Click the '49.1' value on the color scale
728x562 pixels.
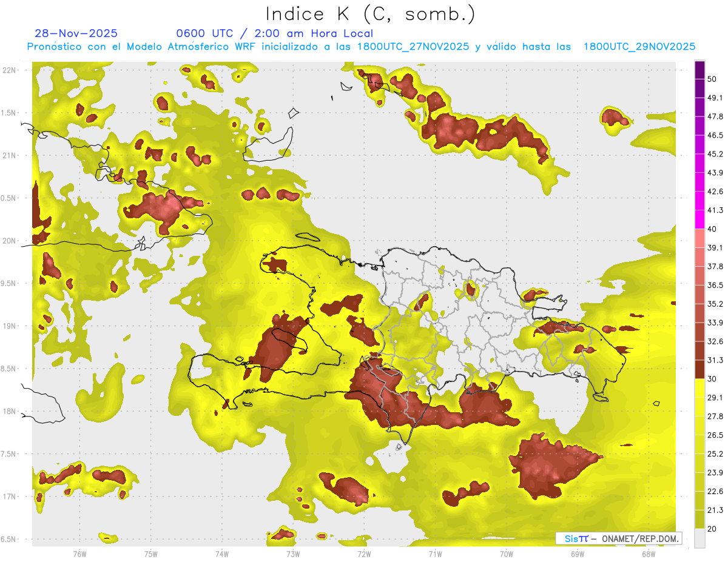[715, 98]
